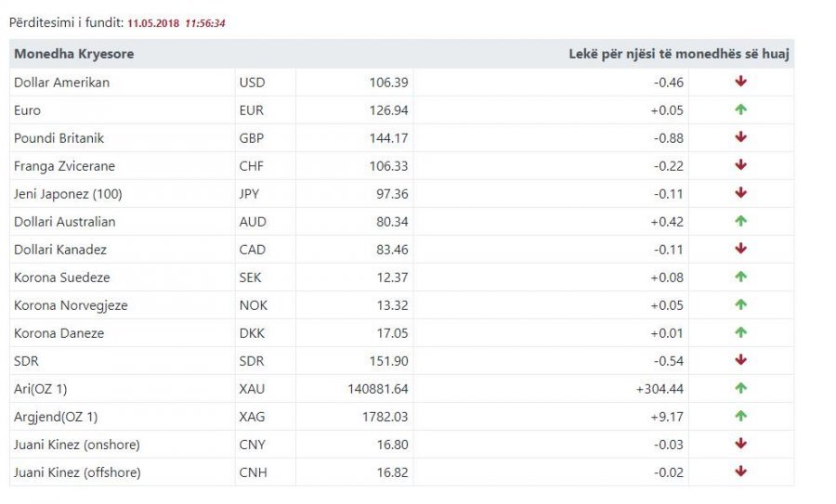
Task: Click the Monedha Kryesore column header
Action: (x=73, y=54)
